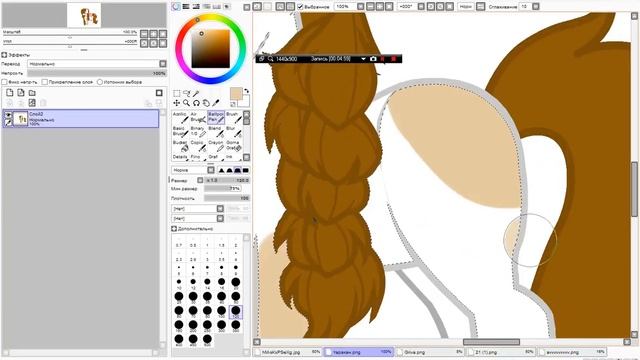640x360 pixels.
Task: Hide the Слой2 layer via eye icon
Action: (x=8, y=115)
